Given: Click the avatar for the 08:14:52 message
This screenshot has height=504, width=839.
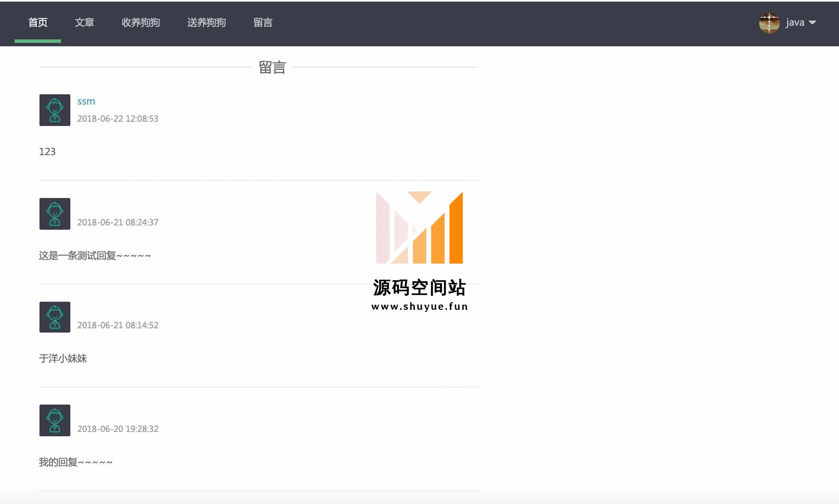Looking at the screenshot, I should click(55, 317).
